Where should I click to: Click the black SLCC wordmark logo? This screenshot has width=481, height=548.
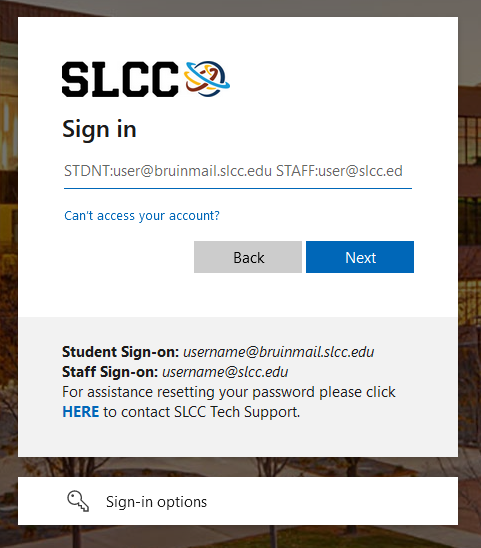[120, 79]
